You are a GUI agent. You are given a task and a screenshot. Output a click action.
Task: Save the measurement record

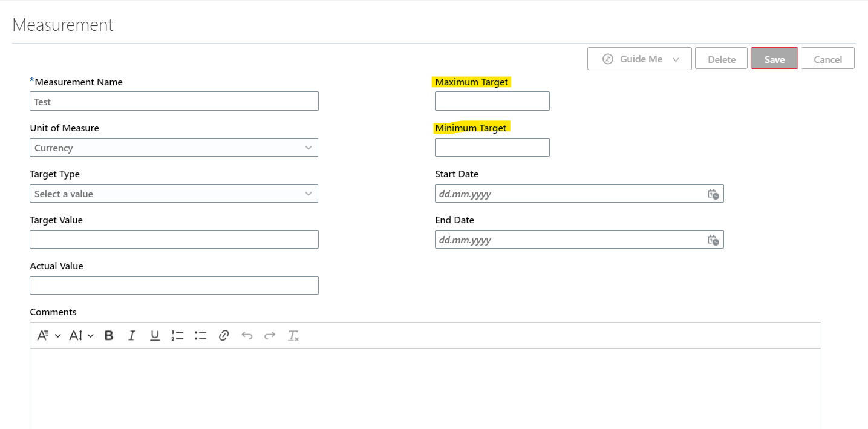click(x=774, y=59)
